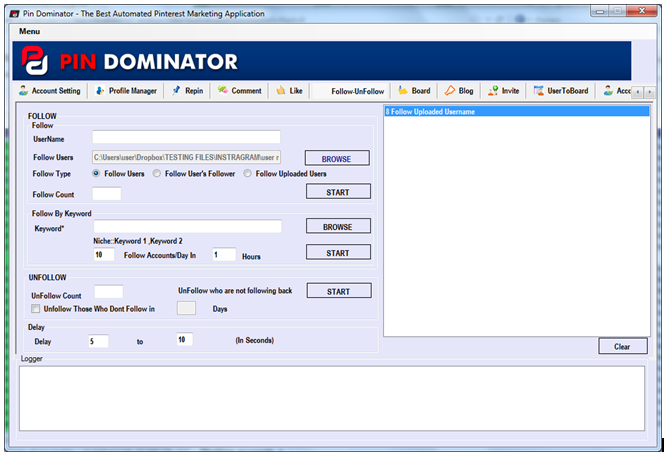Click the Profile Manager tab icon
Screen dimensions: 665x456
(100, 90)
